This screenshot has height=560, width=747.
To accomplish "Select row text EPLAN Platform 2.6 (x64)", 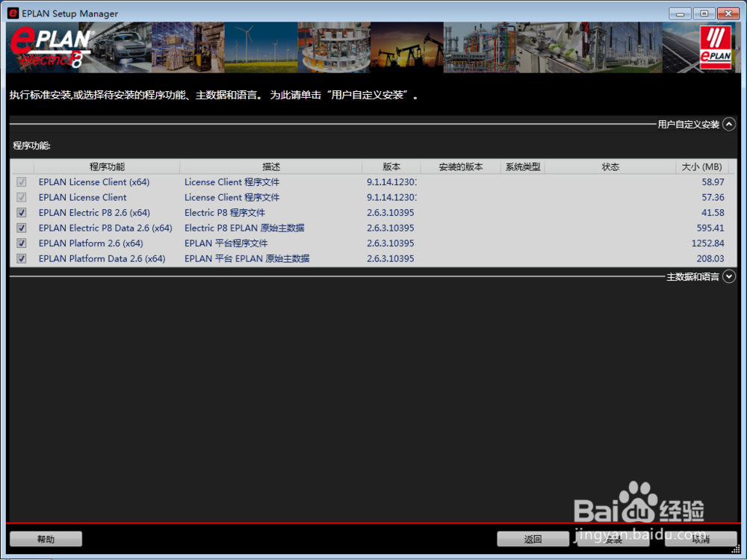I will [x=90, y=243].
